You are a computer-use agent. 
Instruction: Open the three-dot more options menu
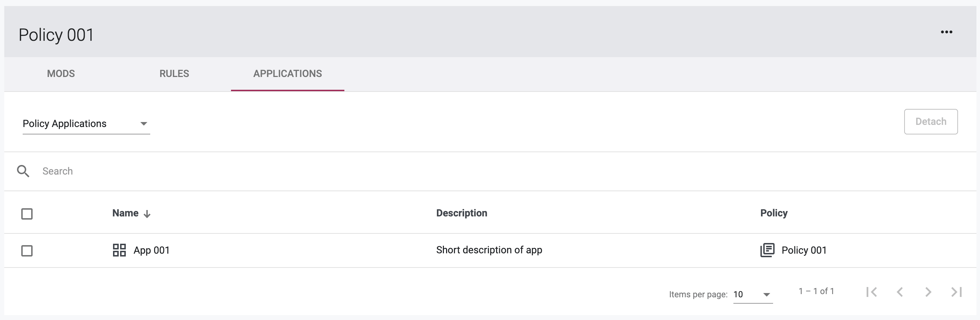(x=946, y=32)
